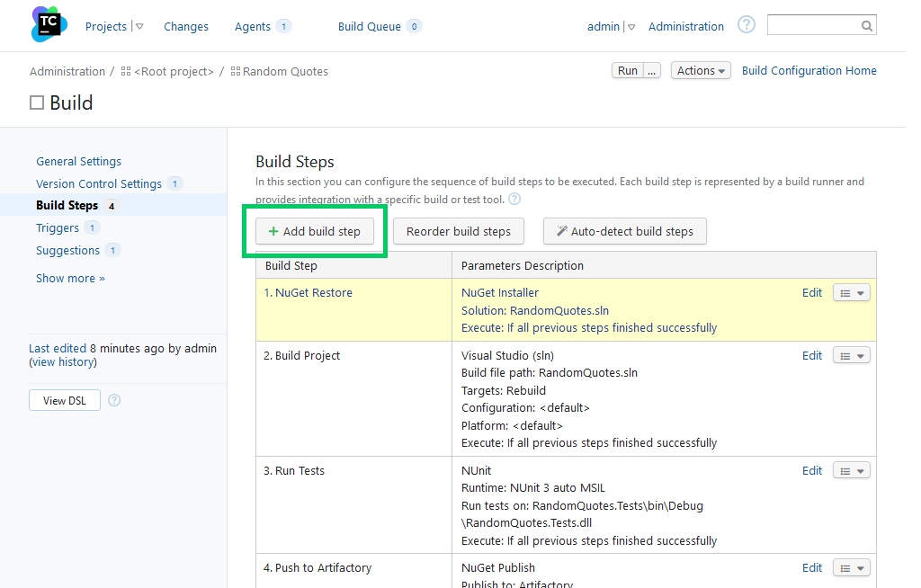Open the Agents page

coord(253,26)
